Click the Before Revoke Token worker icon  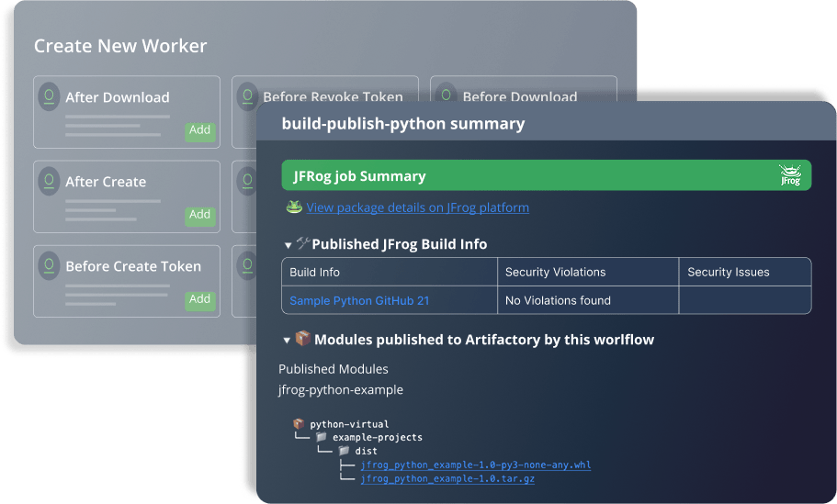(247, 96)
